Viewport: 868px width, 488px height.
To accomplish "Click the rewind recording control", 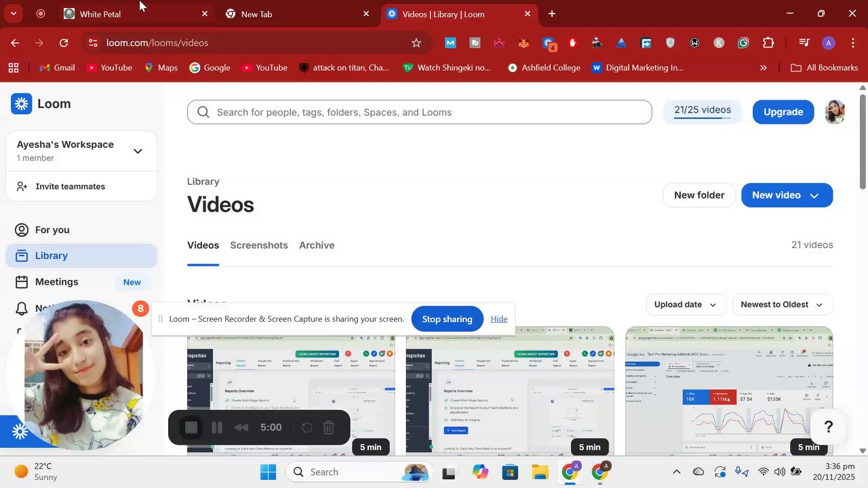I will pos(241,428).
